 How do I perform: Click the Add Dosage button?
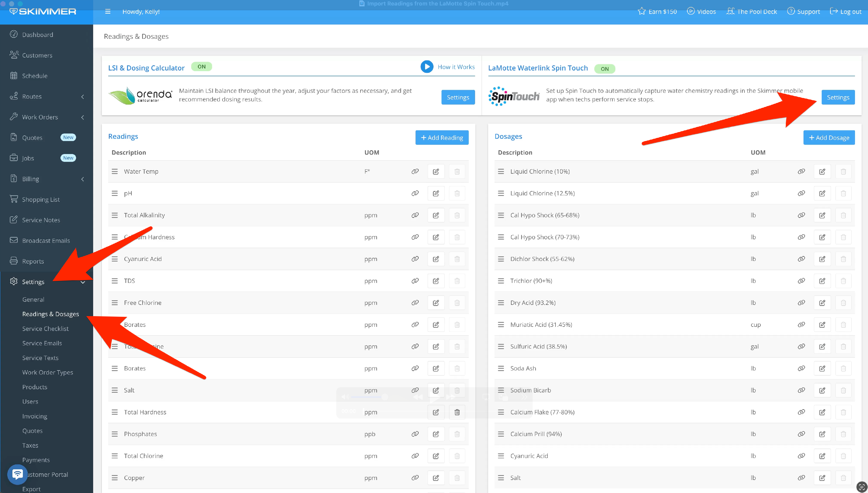pos(829,138)
